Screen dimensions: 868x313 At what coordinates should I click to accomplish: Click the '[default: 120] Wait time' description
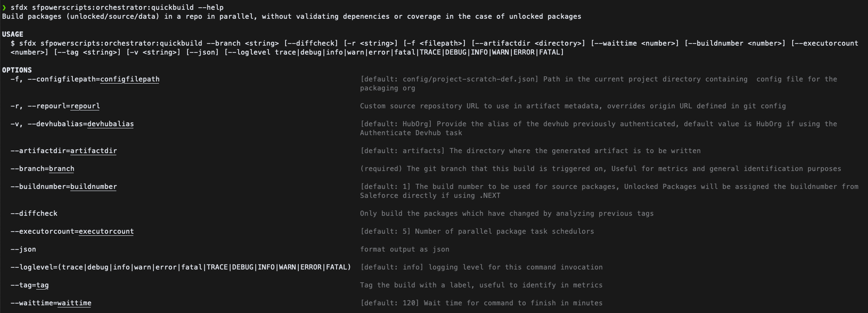pyautogui.click(x=482, y=303)
